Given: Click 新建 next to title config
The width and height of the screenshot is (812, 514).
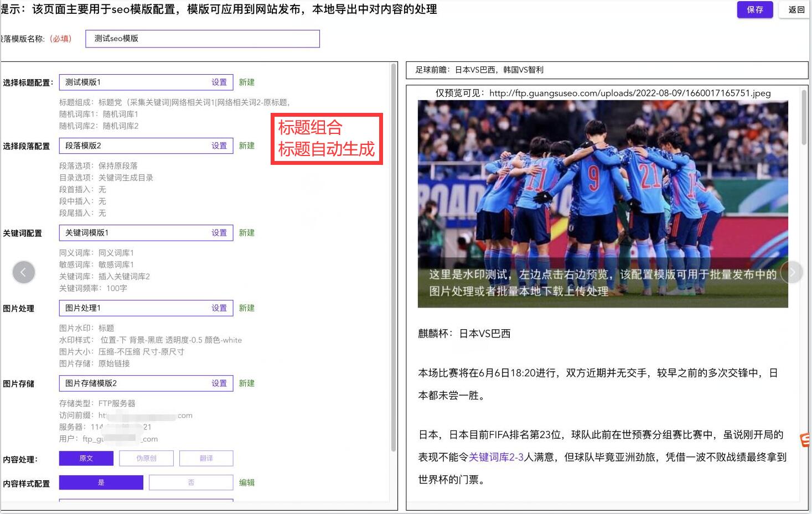Looking at the screenshot, I should pos(247,82).
